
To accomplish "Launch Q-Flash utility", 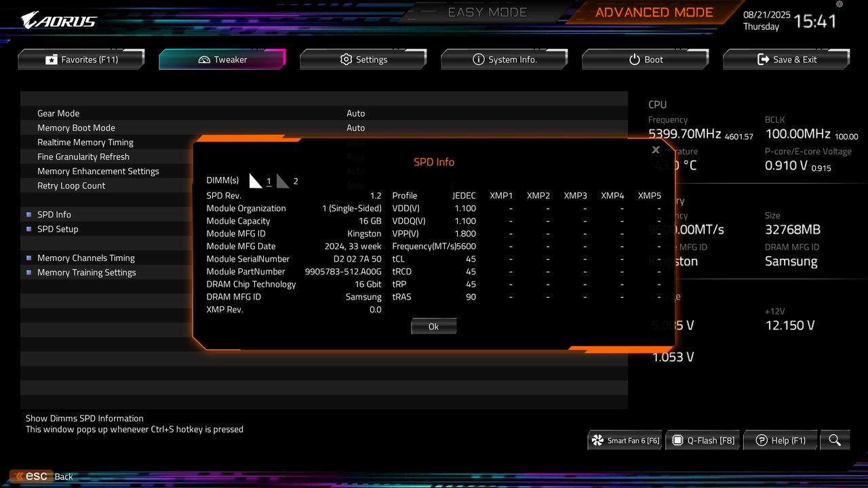I will (x=703, y=439).
